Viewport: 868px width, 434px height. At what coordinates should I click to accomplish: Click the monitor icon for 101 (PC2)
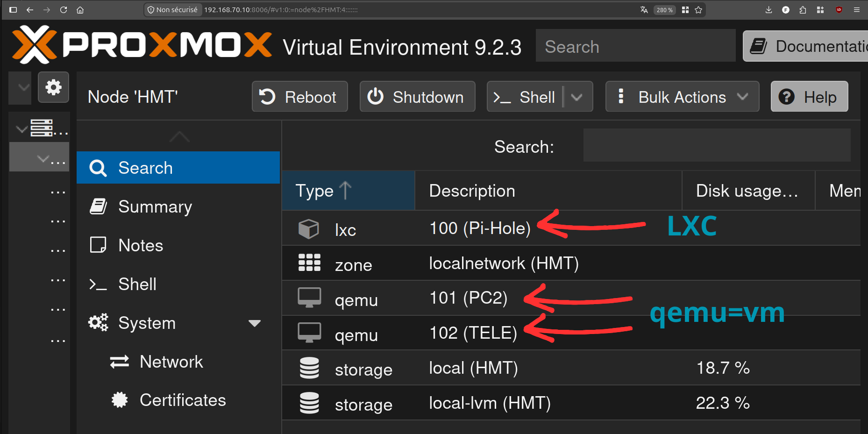(309, 298)
